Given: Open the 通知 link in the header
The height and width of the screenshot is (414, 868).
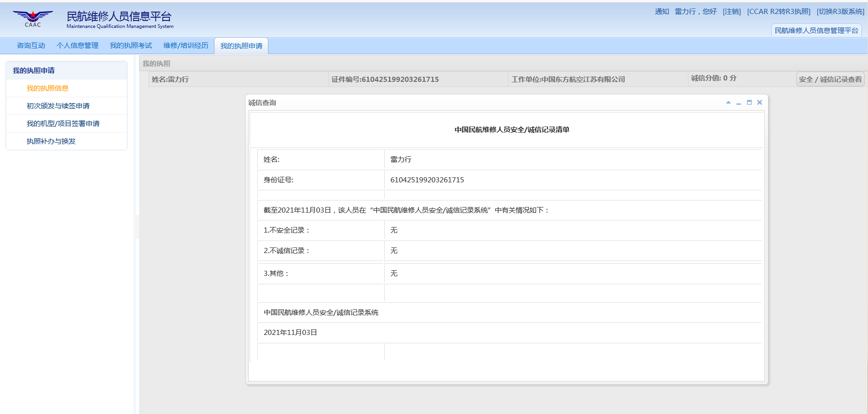Looking at the screenshot, I should coord(661,12).
